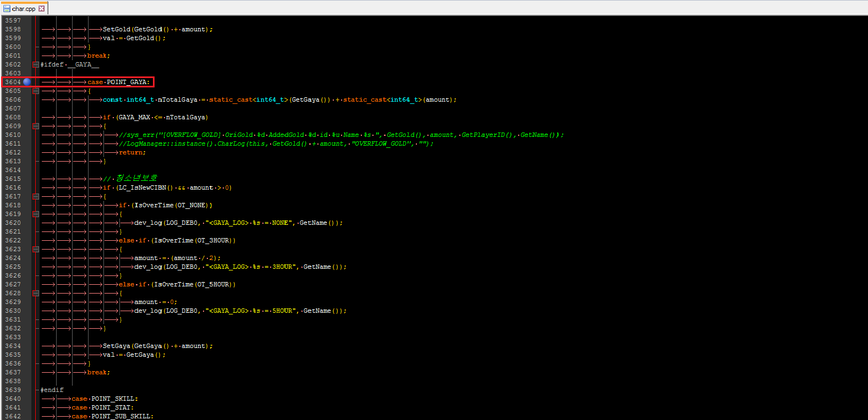Click the blue bookmark marker on line 3604
The height and width of the screenshot is (420, 868).
[x=27, y=82]
